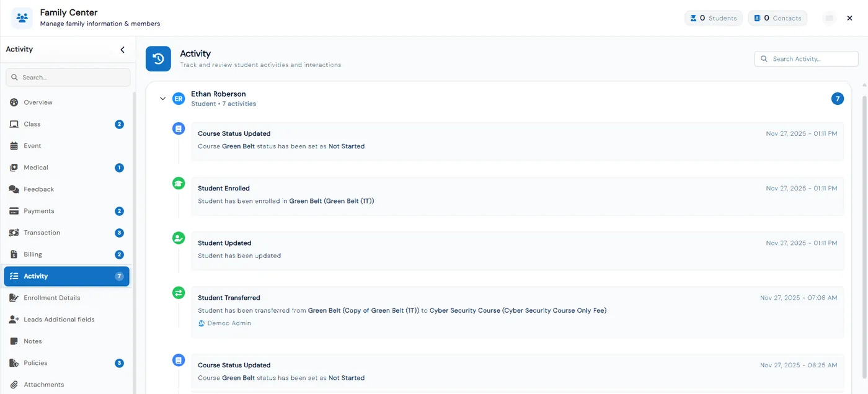Screen dimensions: 868x394
Task: Click the Student Enrolled heading
Action: 224,189
